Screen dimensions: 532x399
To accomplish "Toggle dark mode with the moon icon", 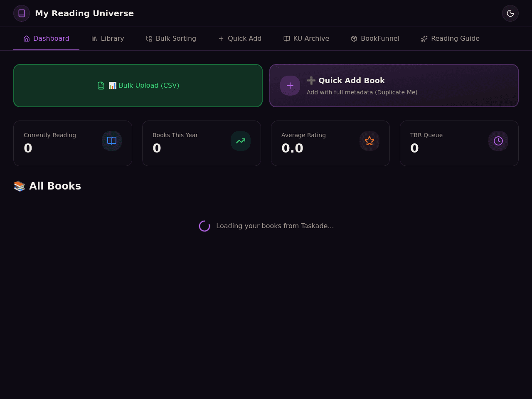I will [x=510, y=13].
